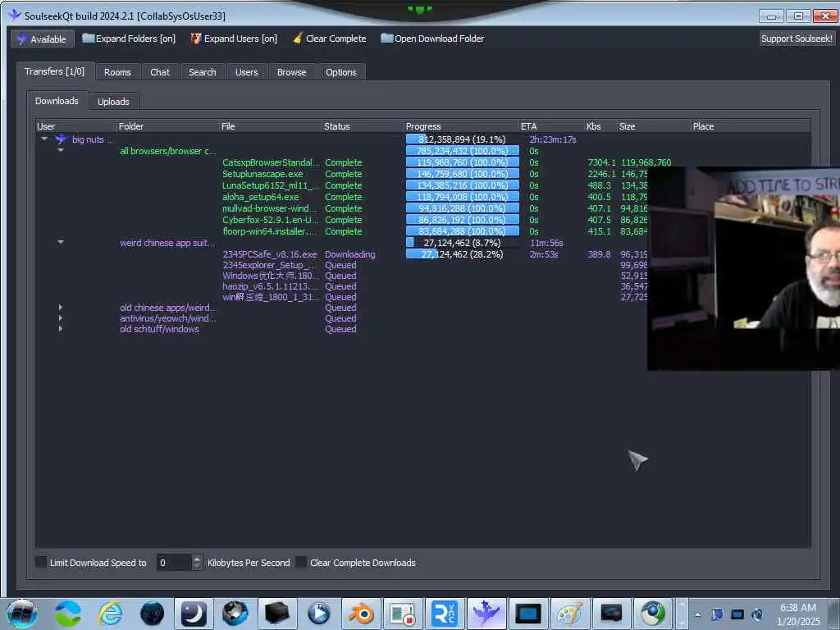Open the crescent moon app in taskbar
This screenshot has height=630, width=840.
coord(194,614)
